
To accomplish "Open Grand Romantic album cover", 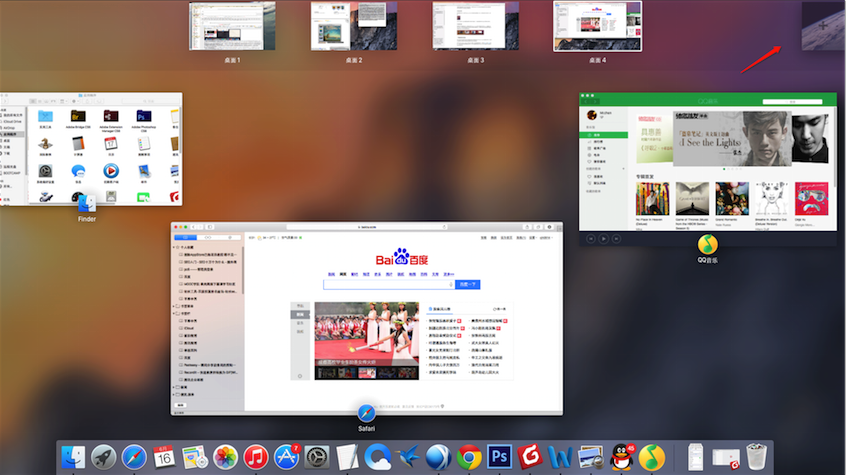I will click(732, 199).
